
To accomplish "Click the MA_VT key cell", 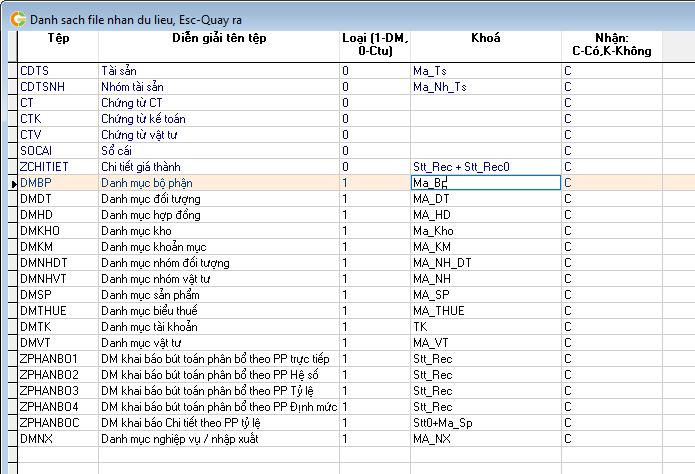I will coord(486,342).
